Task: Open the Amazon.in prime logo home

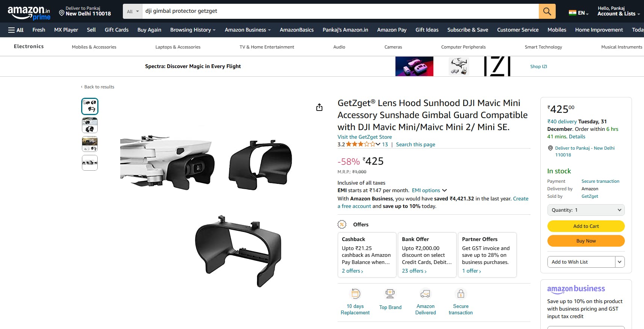Action: [29, 13]
